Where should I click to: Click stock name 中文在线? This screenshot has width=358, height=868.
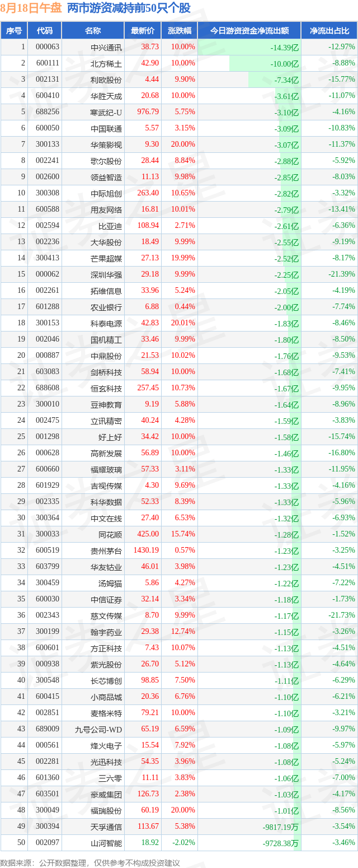tap(106, 518)
